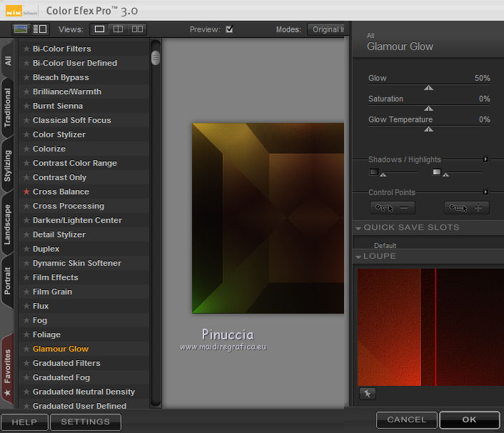Select the image-only preview layout icon
The width and height of the screenshot is (504, 433).
pos(21,29)
